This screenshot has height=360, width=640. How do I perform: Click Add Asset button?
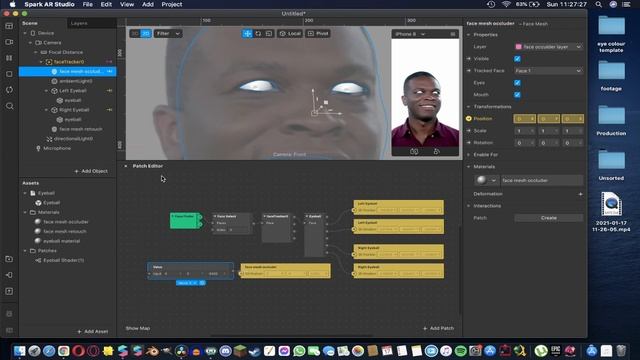click(x=93, y=331)
